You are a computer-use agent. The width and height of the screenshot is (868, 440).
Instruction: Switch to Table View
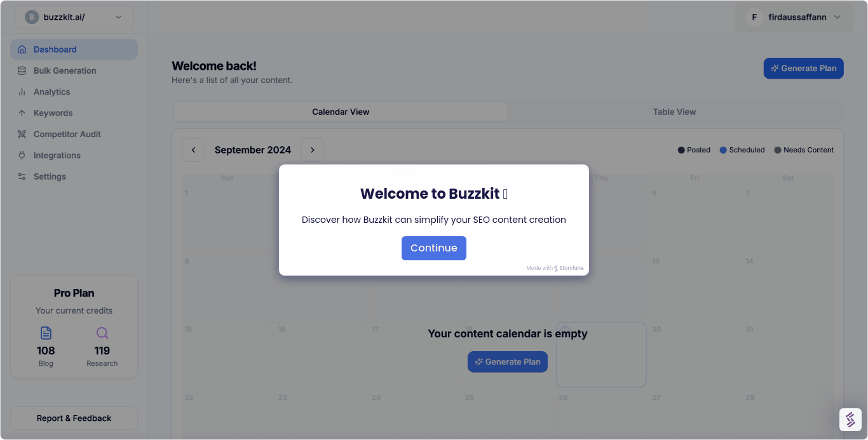point(674,112)
